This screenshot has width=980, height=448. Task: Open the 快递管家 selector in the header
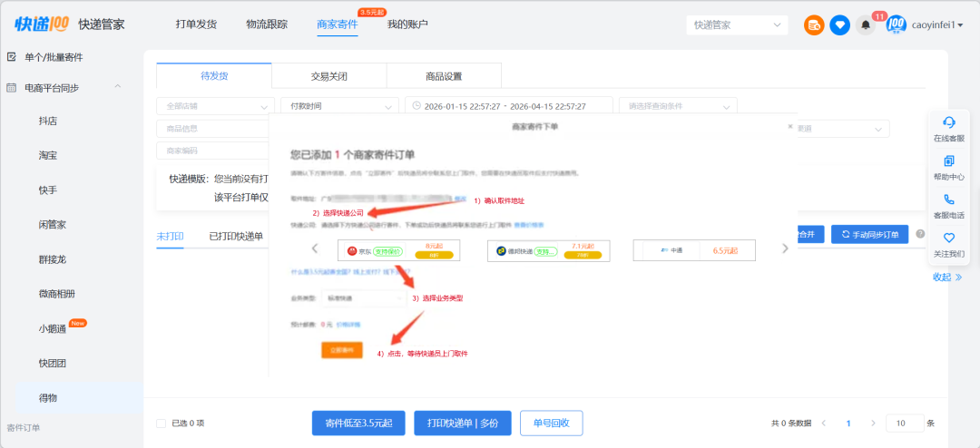(x=737, y=25)
